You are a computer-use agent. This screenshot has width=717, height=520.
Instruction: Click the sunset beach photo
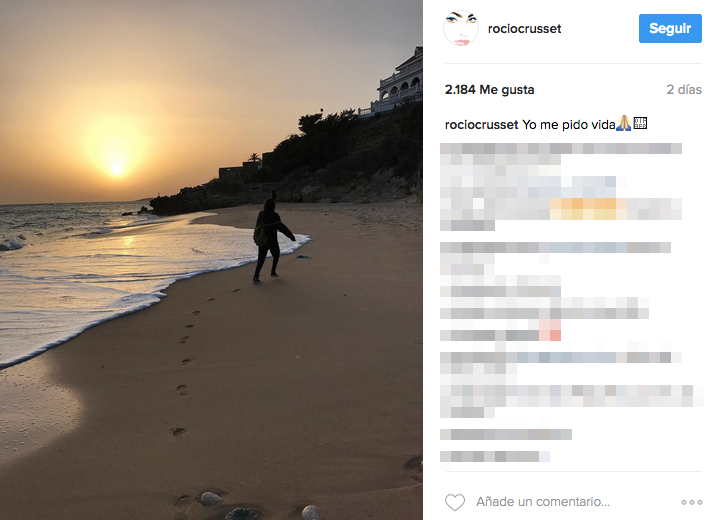211,260
